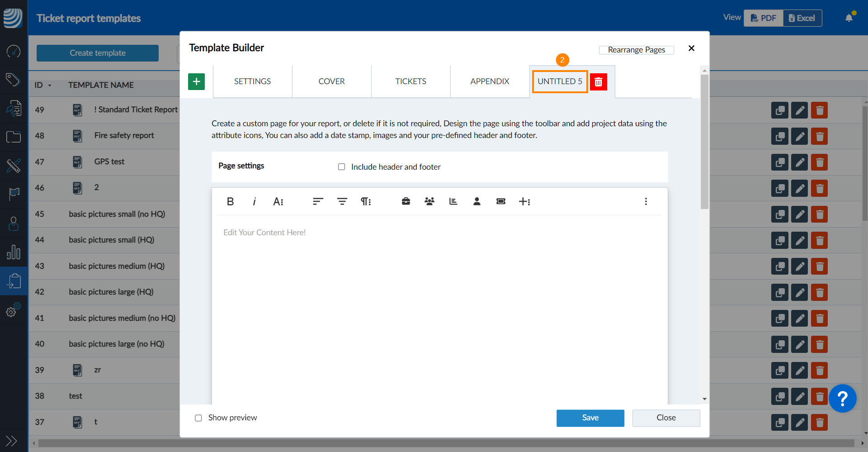868x452 pixels.
Task: Open the vertical three-dot more menu
Action: tap(646, 201)
